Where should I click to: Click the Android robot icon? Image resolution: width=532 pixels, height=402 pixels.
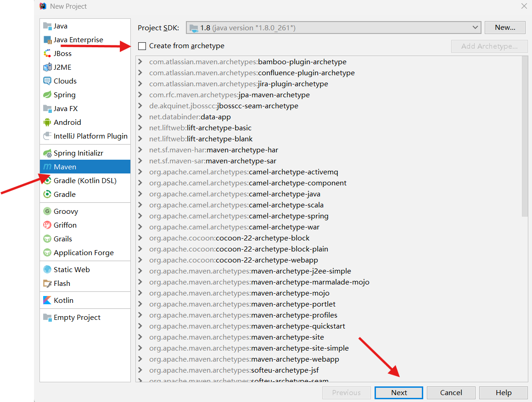pyautogui.click(x=47, y=123)
